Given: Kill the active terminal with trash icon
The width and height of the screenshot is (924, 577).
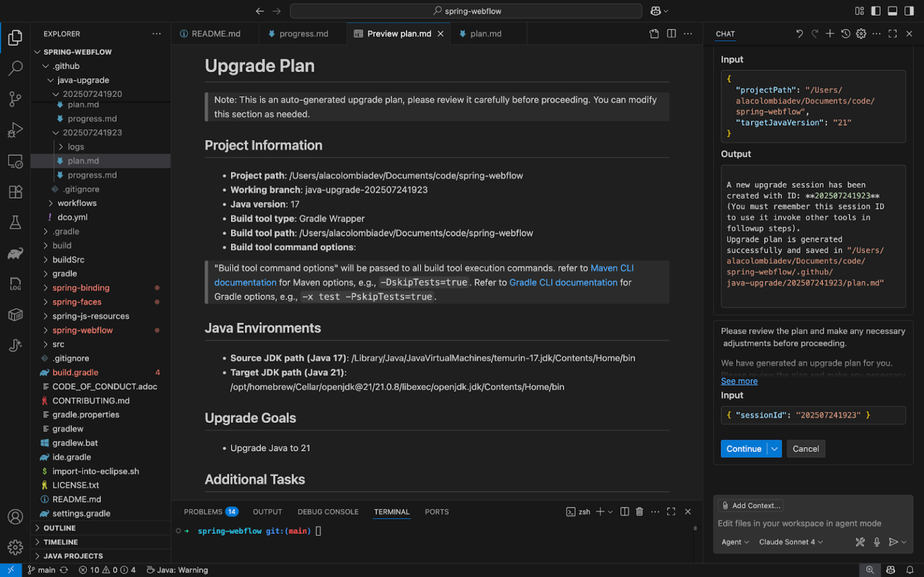Looking at the screenshot, I should coord(639,511).
